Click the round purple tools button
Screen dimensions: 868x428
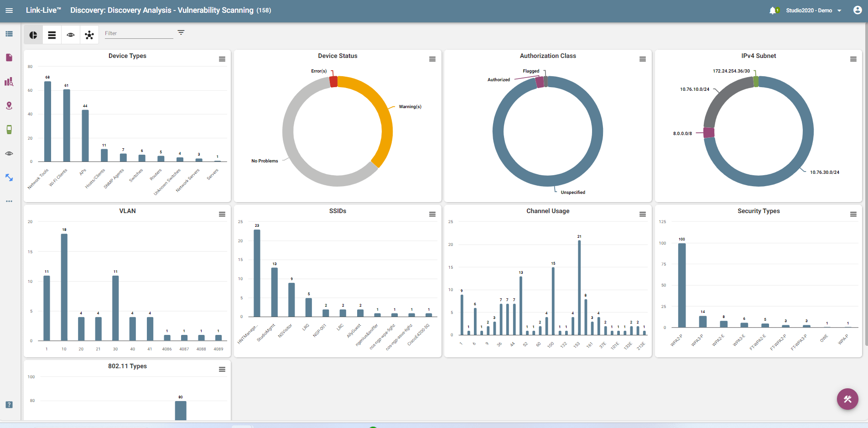pos(847,399)
